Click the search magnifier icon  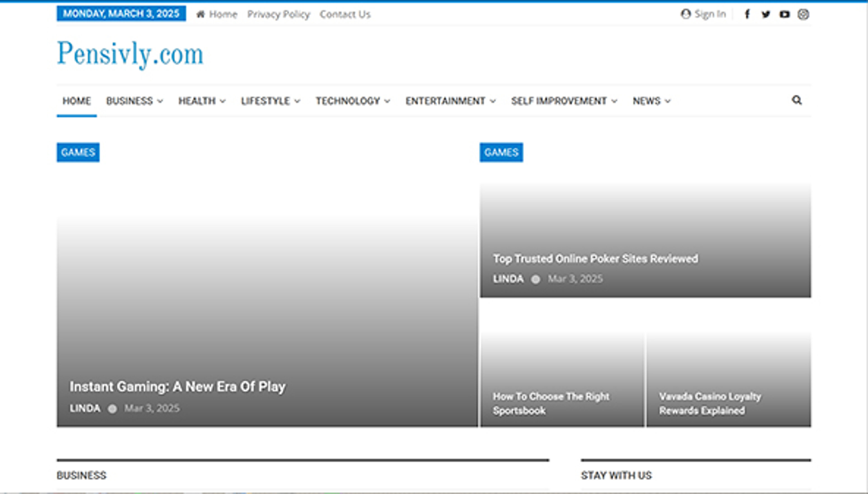pos(796,100)
